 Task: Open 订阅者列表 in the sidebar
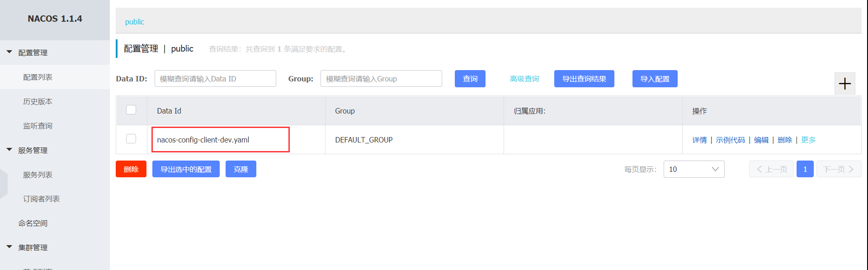coord(42,199)
